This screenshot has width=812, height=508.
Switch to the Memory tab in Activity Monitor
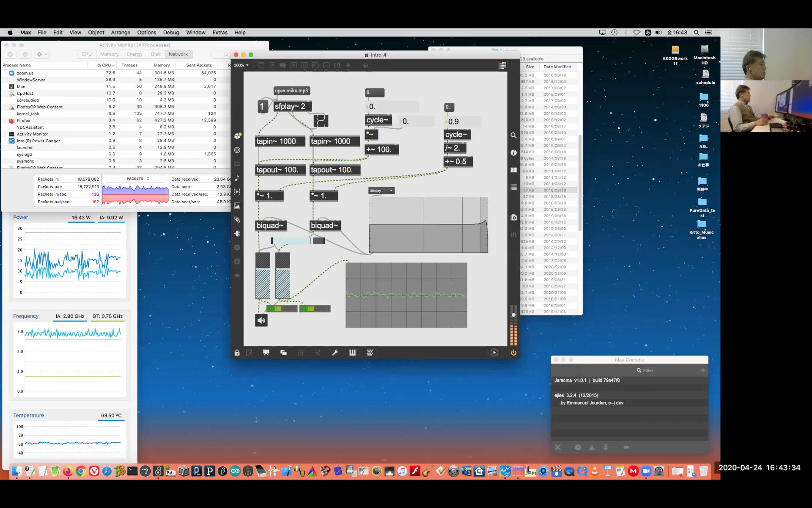[x=109, y=54]
